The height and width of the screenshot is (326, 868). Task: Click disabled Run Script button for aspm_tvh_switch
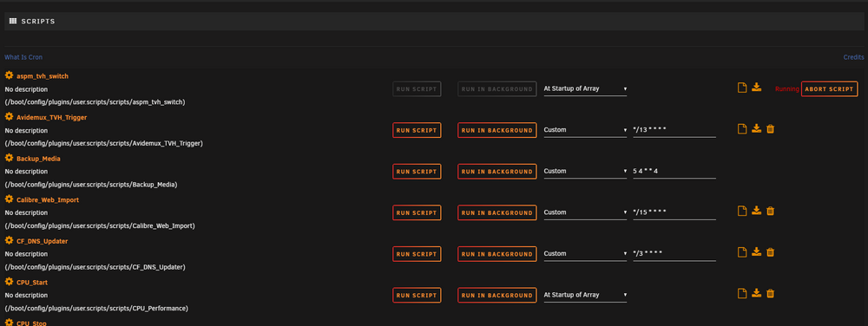pos(417,89)
